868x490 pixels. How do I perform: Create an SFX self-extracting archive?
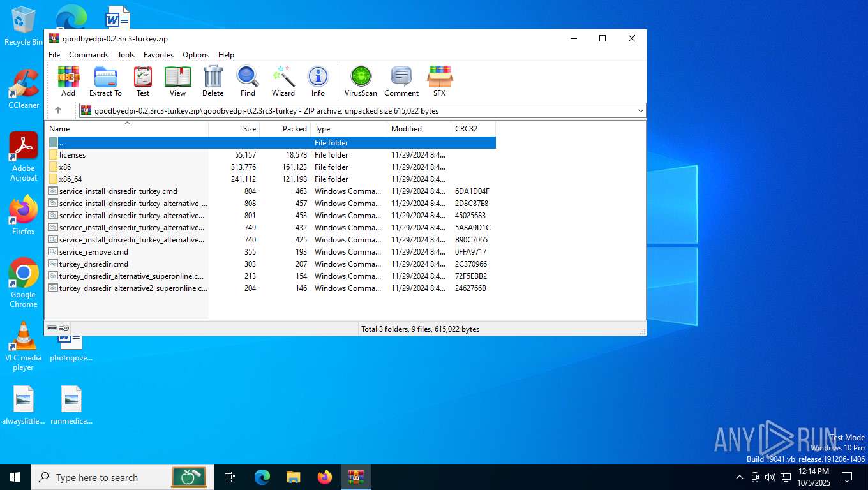pos(439,81)
